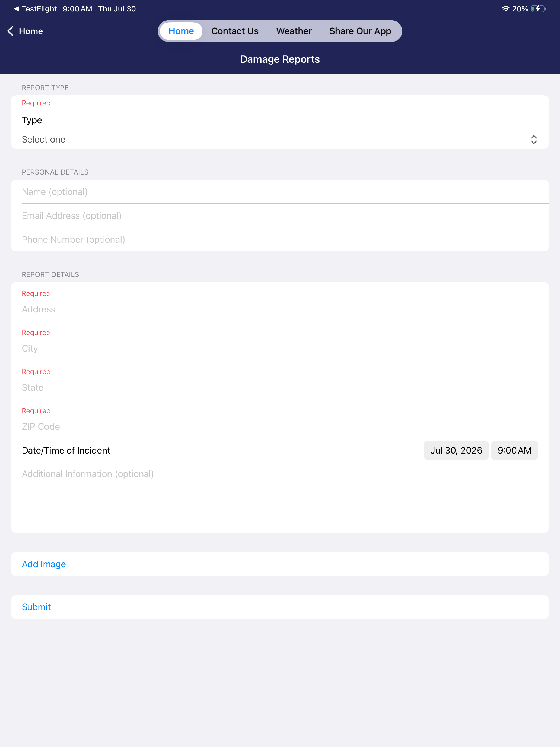Tap the TestFlight back arrow in status bar
Viewport: 560px width, 747px height.
coord(16,9)
